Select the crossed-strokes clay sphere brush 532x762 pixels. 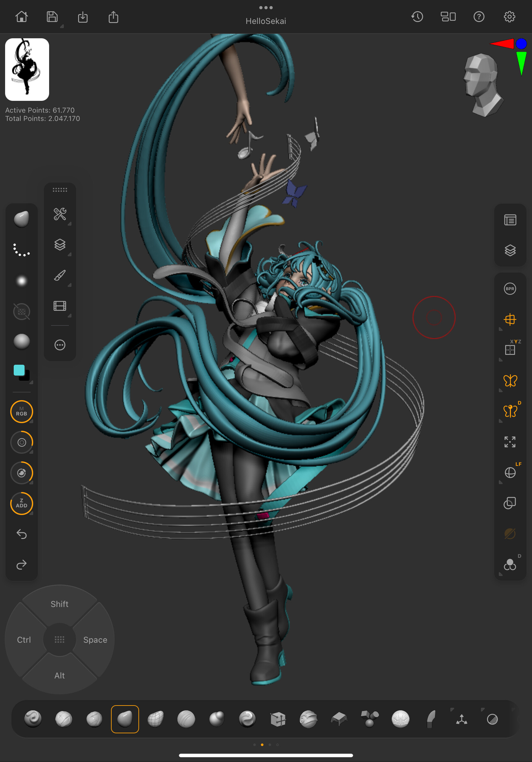coord(63,719)
